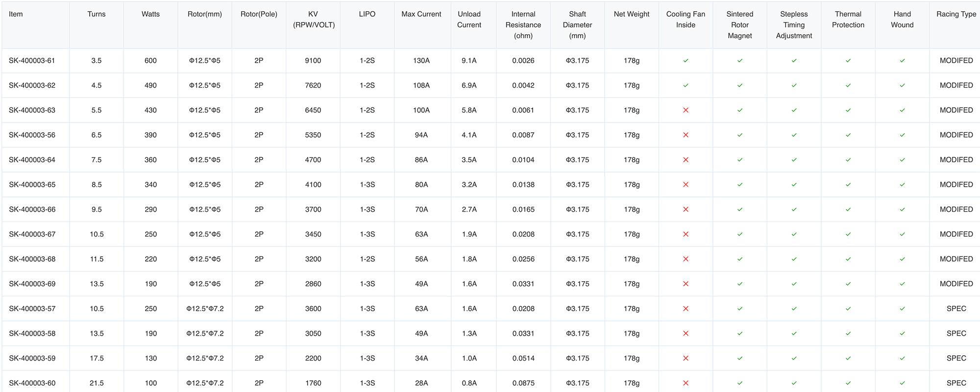Click the 0.0875 internal resistance cell
980x392 pixels.
(x=523, y=383)
